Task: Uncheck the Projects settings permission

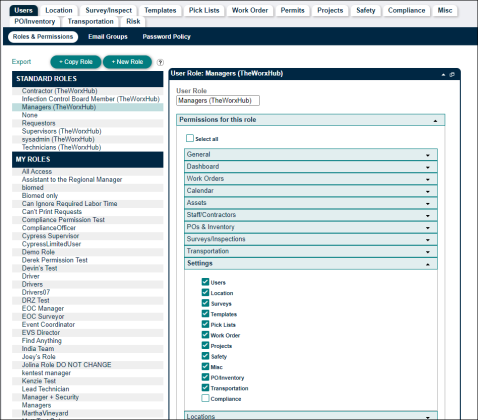Action: (x=205, y=346)
